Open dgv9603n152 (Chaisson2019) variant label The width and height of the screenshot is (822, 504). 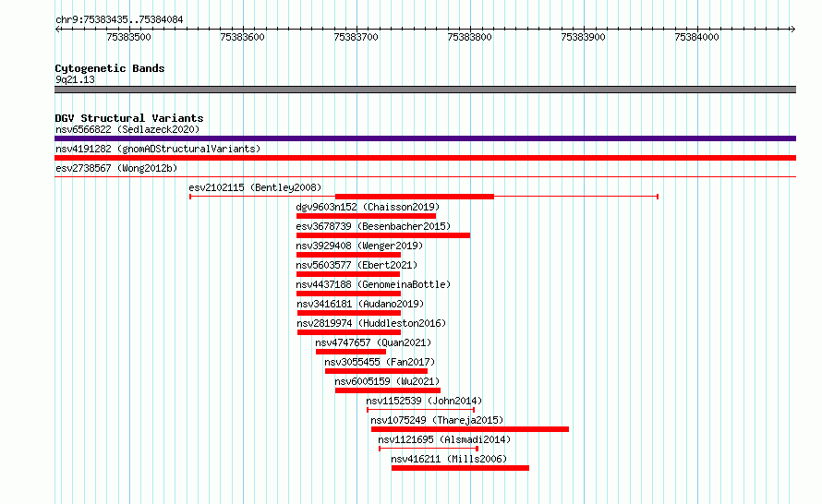click(x=368, y=207)
